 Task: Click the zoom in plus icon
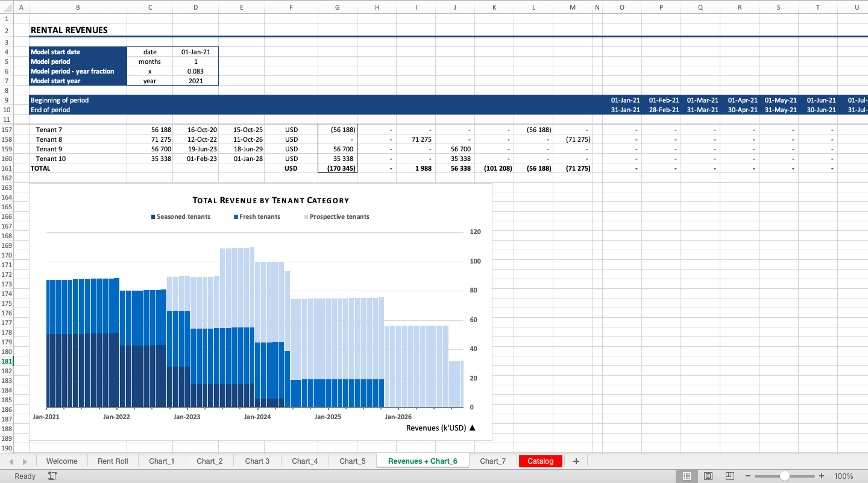coord(822,476)
